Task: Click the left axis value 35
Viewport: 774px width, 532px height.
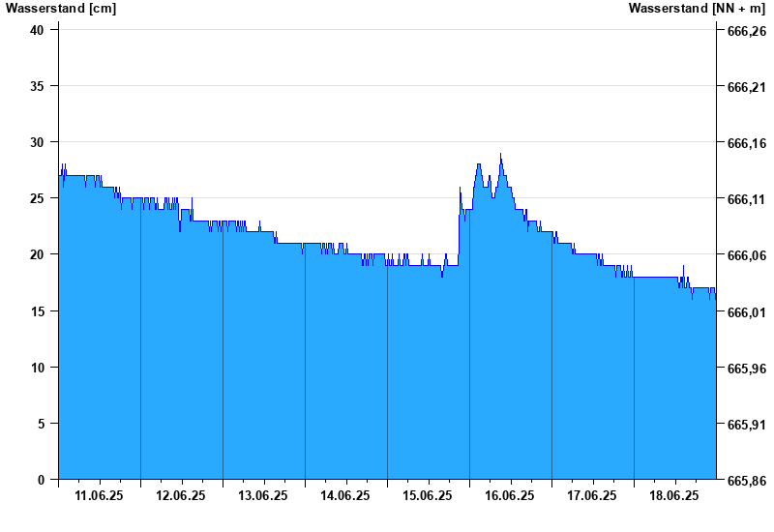Action: click(37, 86)
